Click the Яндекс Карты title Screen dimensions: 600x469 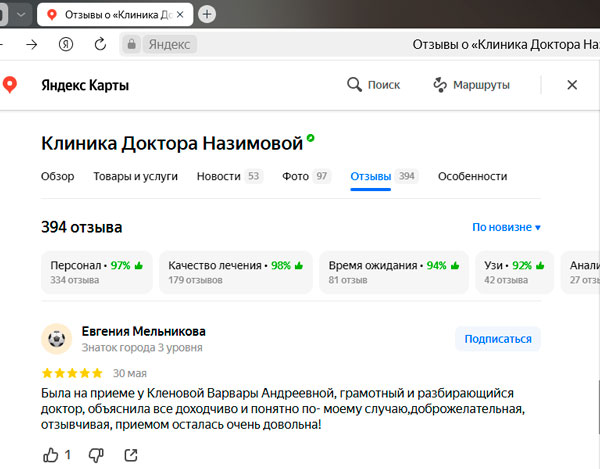click(85, 85)
